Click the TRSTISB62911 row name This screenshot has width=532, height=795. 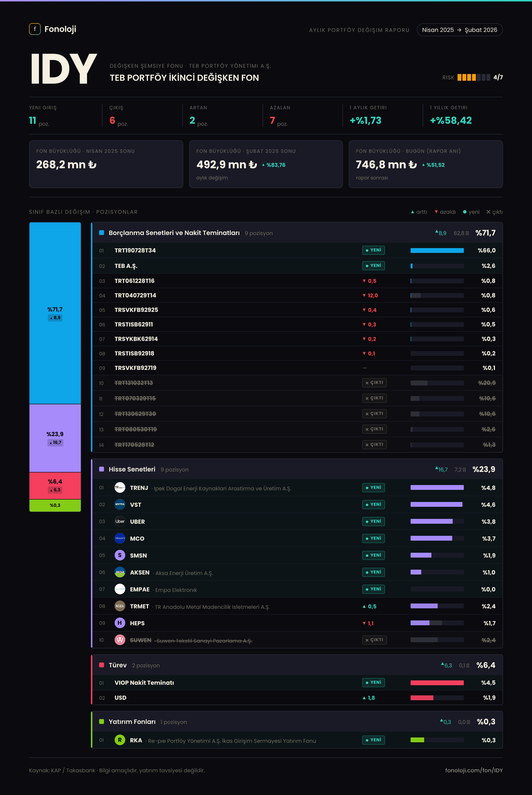pos(134,325)
